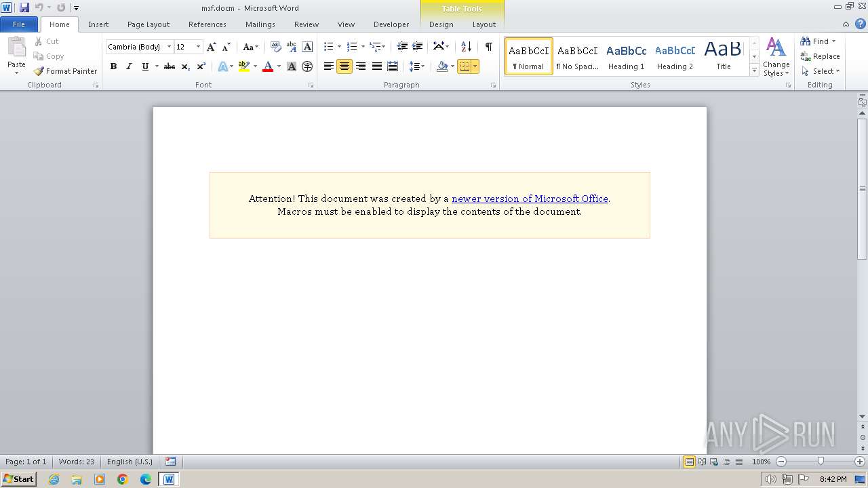Click the Undo icon in quick access toolbar
Viewport: 868px width, 488px height.
[39, 7]
